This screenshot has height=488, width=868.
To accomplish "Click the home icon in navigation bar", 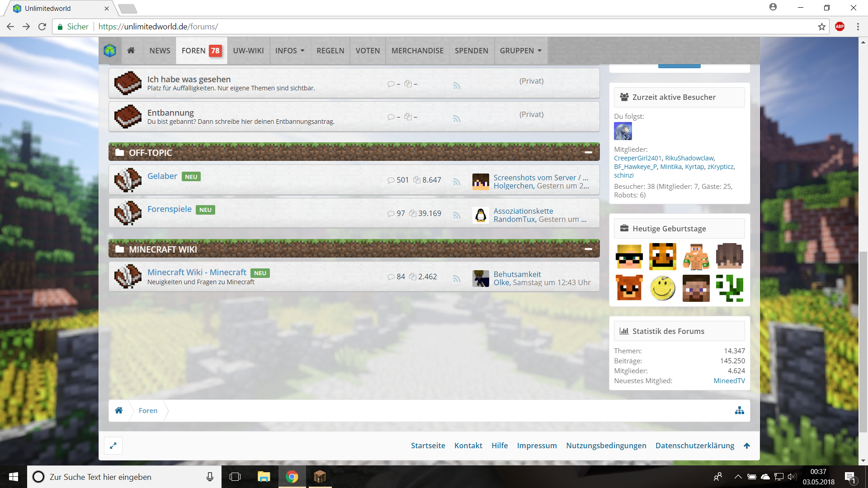I will tap(131, 51).
